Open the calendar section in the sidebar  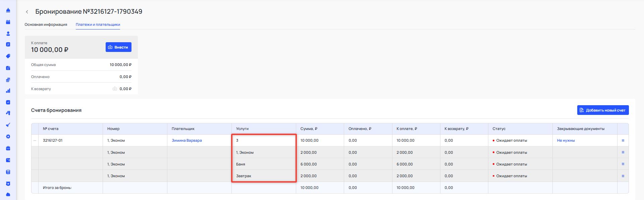tap(8, 22)
